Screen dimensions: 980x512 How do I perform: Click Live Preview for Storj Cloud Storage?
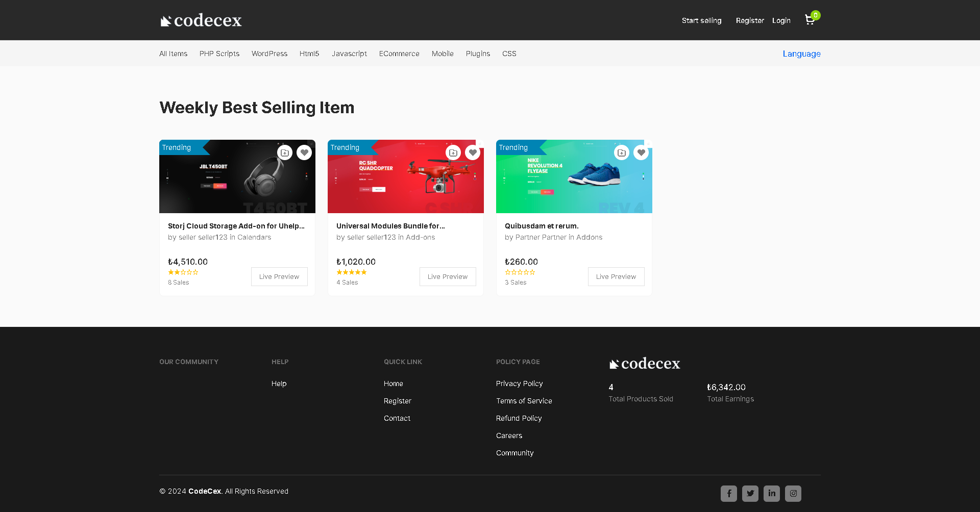pos(279,276)
